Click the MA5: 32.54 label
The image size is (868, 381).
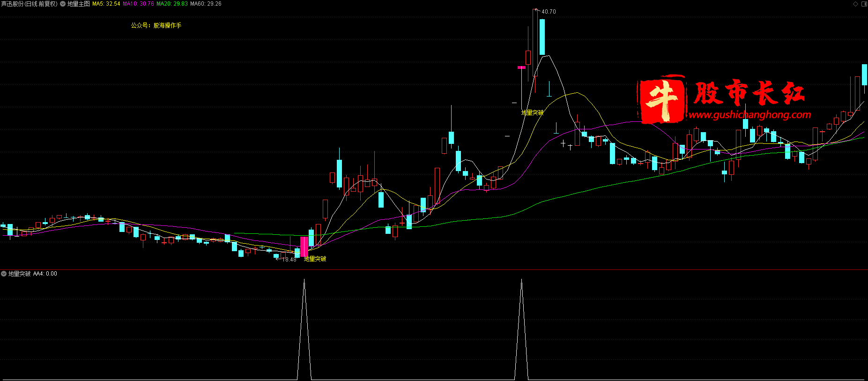pos(106,4)
